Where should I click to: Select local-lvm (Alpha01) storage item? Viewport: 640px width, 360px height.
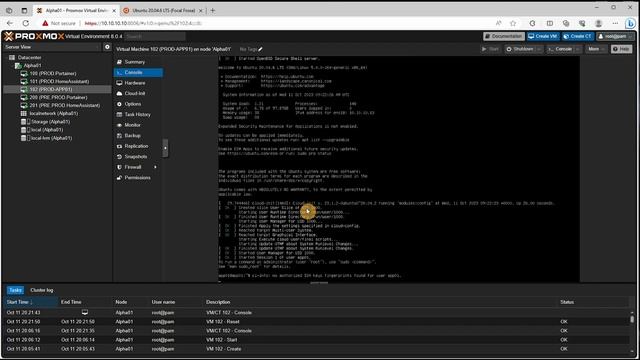[x=51, y=138]
